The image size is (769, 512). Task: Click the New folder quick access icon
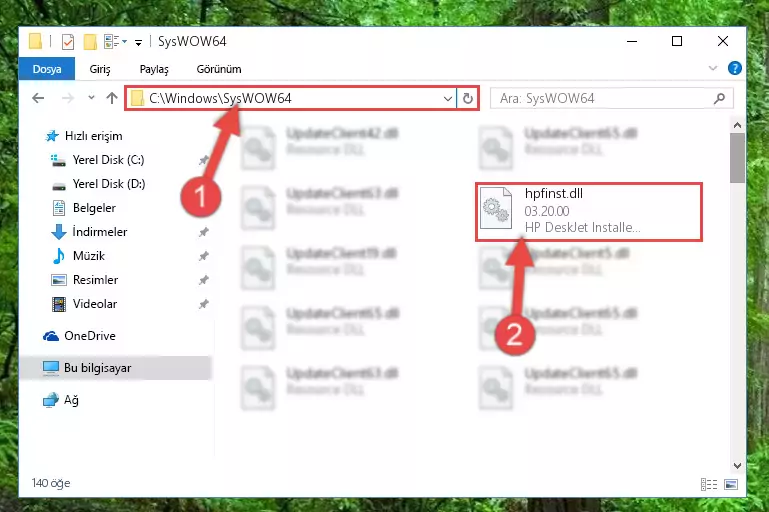90,42
